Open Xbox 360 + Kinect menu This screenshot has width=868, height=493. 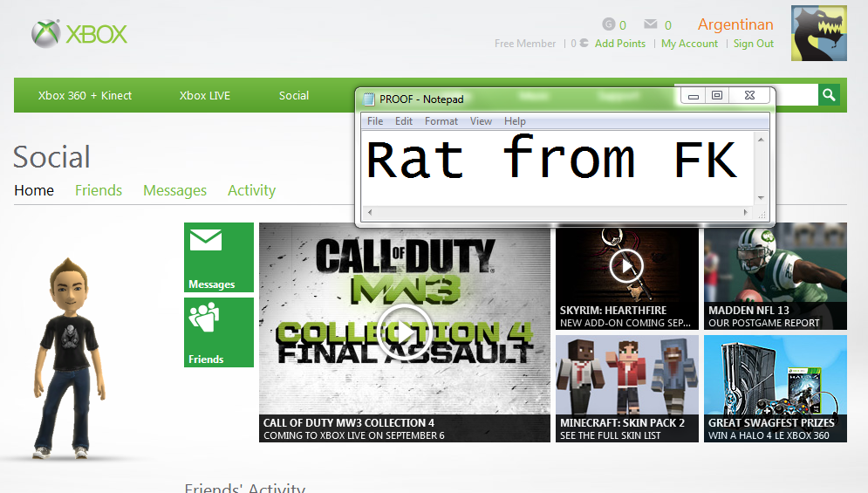tap(85, 95)
